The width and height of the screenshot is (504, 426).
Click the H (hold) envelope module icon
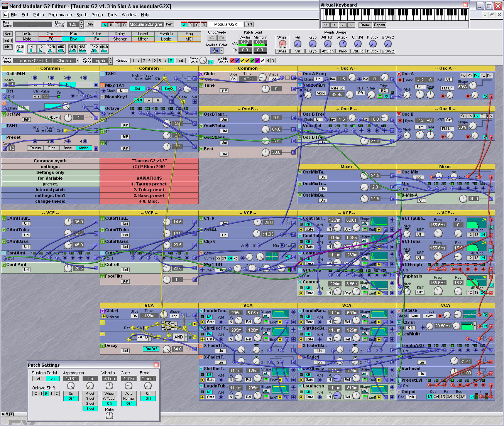coord(31,49)
